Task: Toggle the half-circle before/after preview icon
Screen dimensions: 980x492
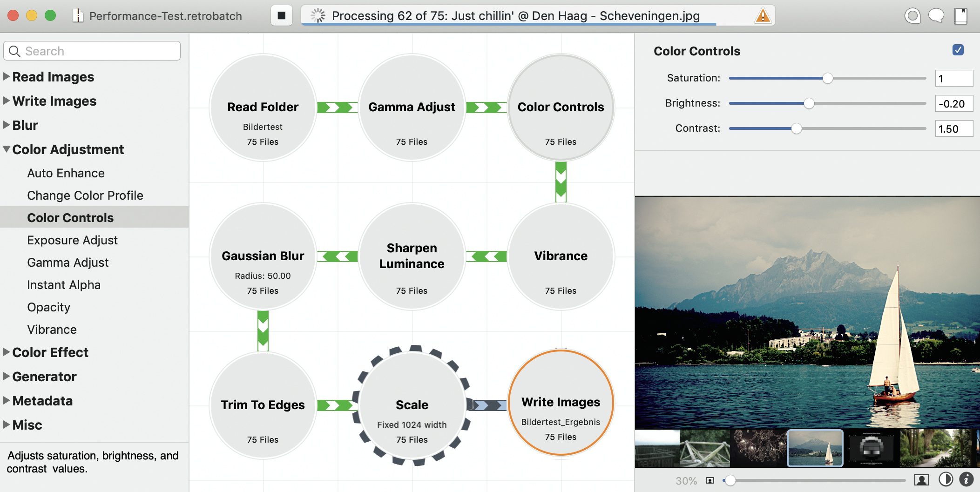Action: click(946, 479)
